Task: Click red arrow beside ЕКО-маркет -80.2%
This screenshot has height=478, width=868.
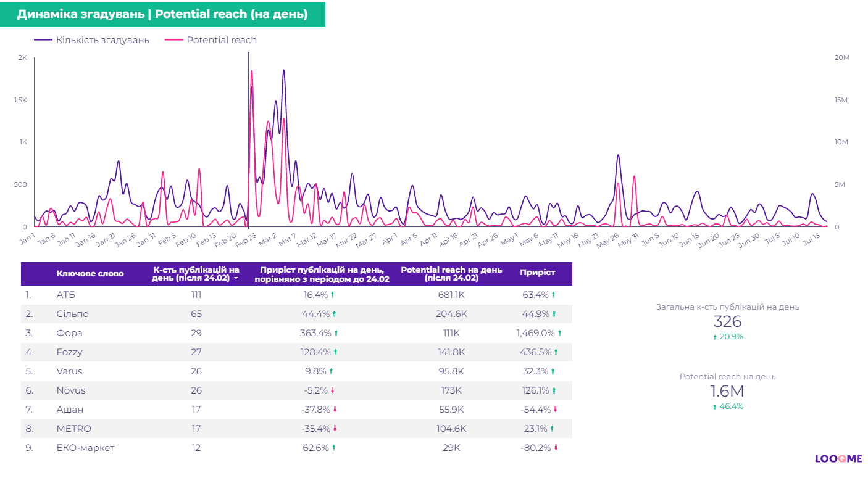Action: (556, 448)
